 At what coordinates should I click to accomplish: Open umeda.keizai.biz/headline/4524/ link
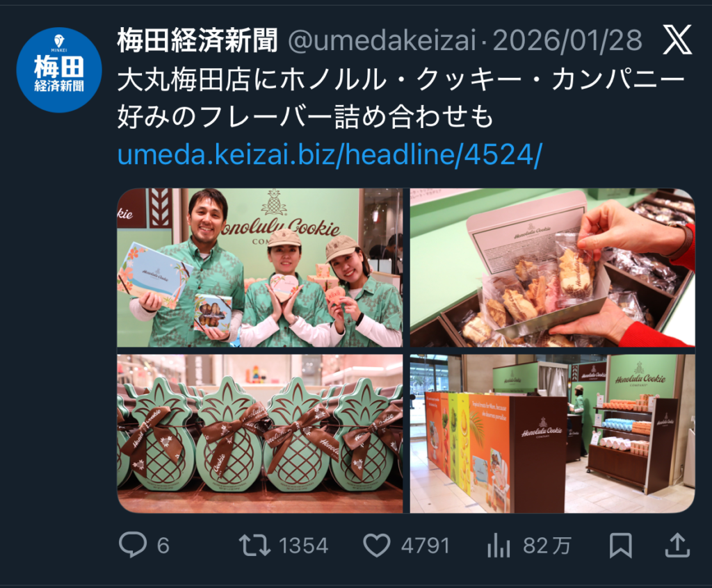[x=330, y=154]
